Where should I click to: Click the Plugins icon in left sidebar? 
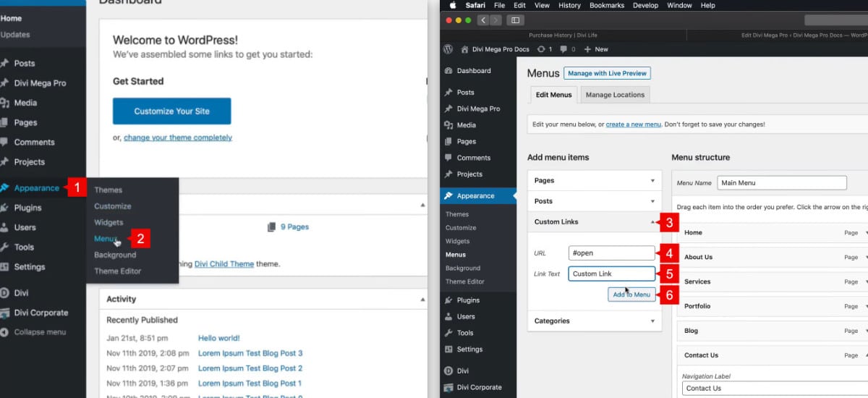[5, 208]
